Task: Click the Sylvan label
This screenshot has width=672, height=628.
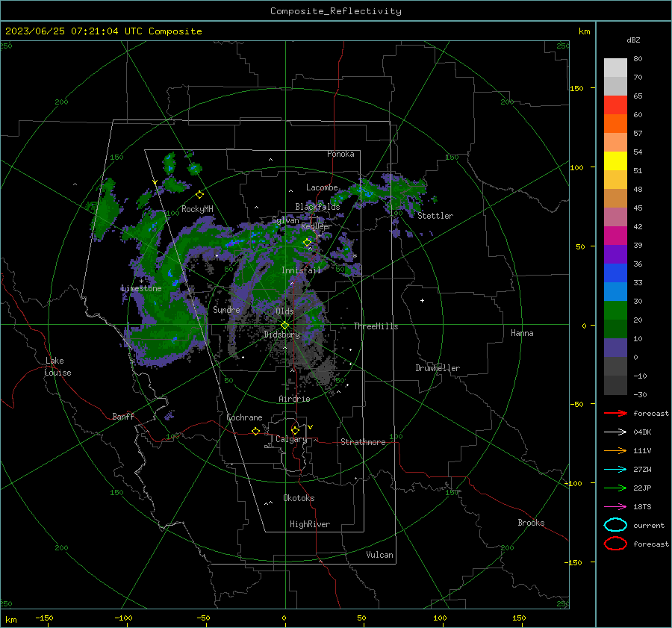Action: click(x=285, y=220)
